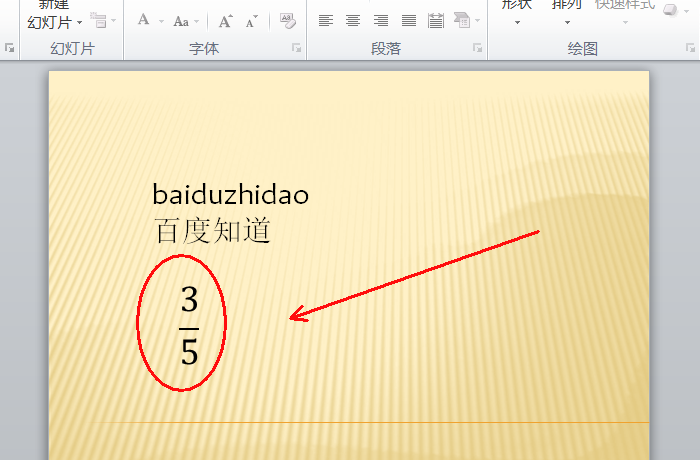Image resolution: width=700 pixels, height=460 pixels.
Task: Click the convert to SmartArt icon
Action: pyautogui.click(x=462, y=20)
